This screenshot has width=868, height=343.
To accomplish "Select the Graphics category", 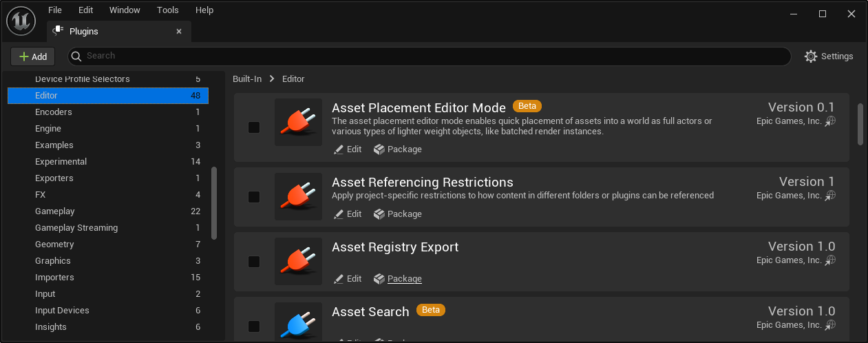I will click(x=108, y=261).
